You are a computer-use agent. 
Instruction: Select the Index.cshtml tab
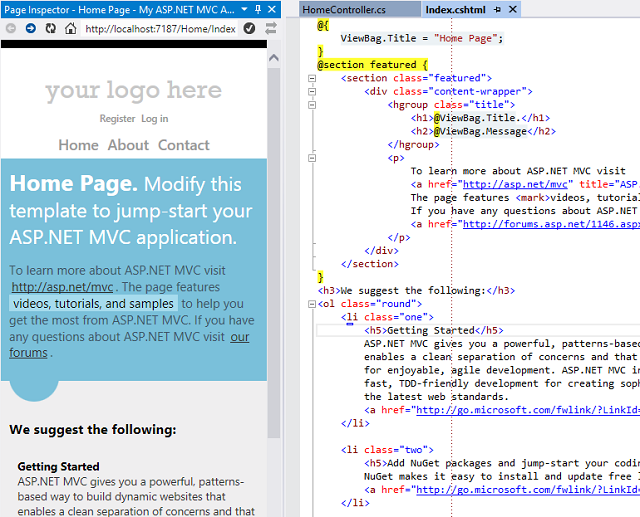pos(456,9)
